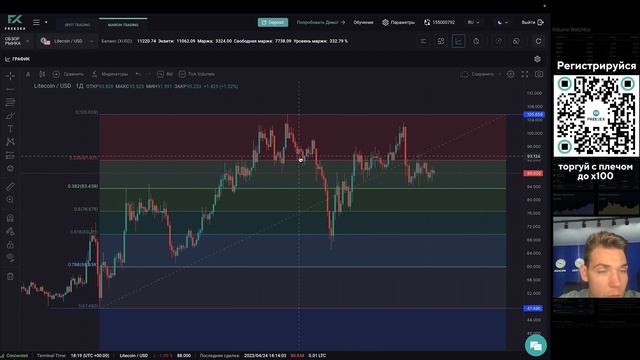Toggle Tick Volumes display
Image resolution: width=640 pixels, height=360 pixels.
coord(197,74)
